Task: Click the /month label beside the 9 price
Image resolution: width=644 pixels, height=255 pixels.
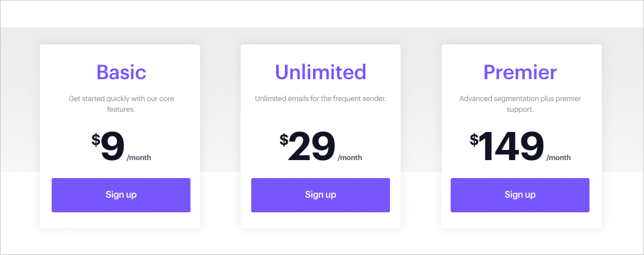Action: click(x=139, y=158)
